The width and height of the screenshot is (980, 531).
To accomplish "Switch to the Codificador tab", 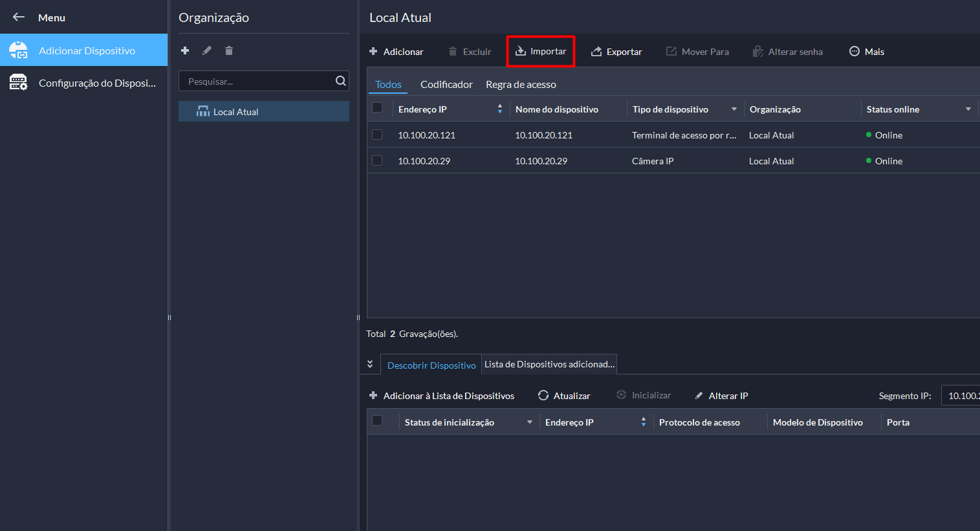I will 446,85.
